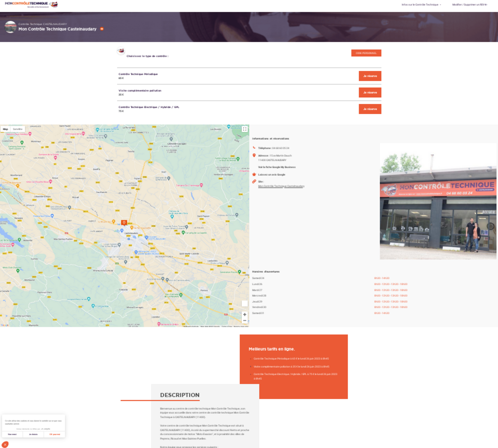This screenshot has height=448, width=498.
Task: Select Samedi 24 hours 8h30 - 14h30
Action: (x=382, y=278)
